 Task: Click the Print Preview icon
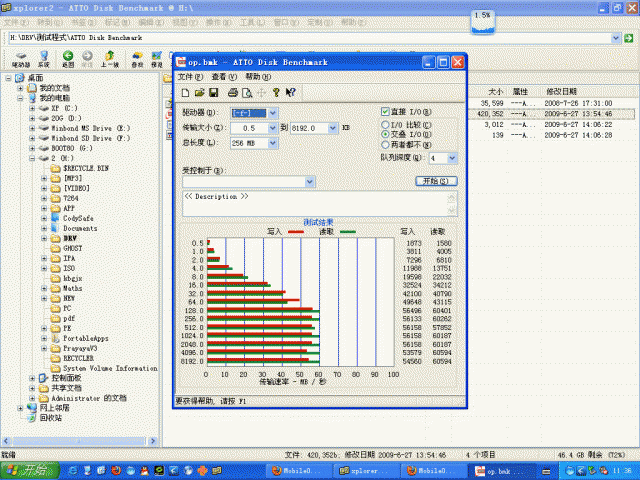(246, 92)
